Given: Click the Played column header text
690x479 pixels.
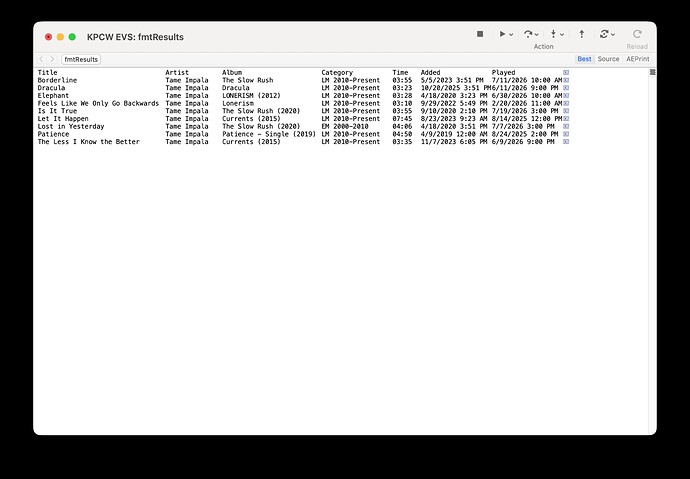Looking at the screenshot, I should [503, 73].
